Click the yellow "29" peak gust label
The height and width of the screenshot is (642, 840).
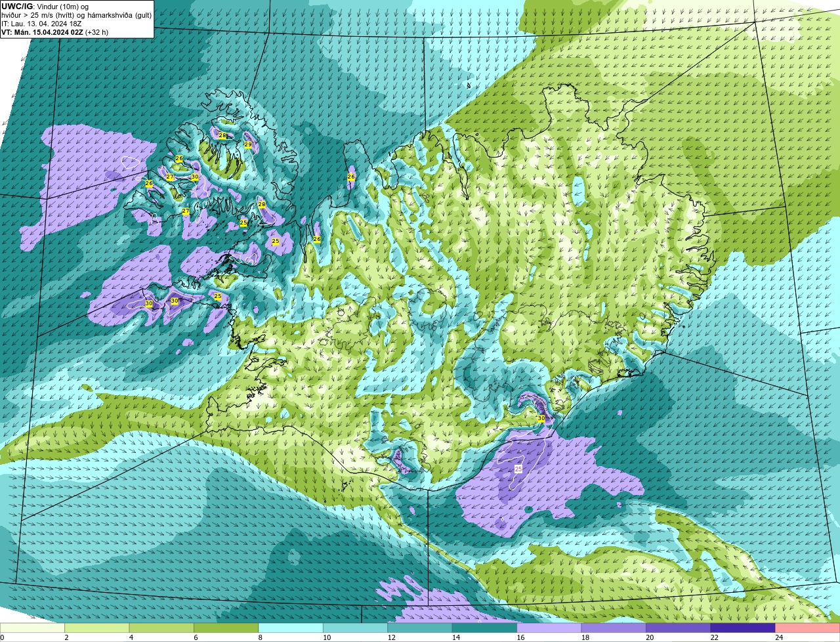coord(248,144)
